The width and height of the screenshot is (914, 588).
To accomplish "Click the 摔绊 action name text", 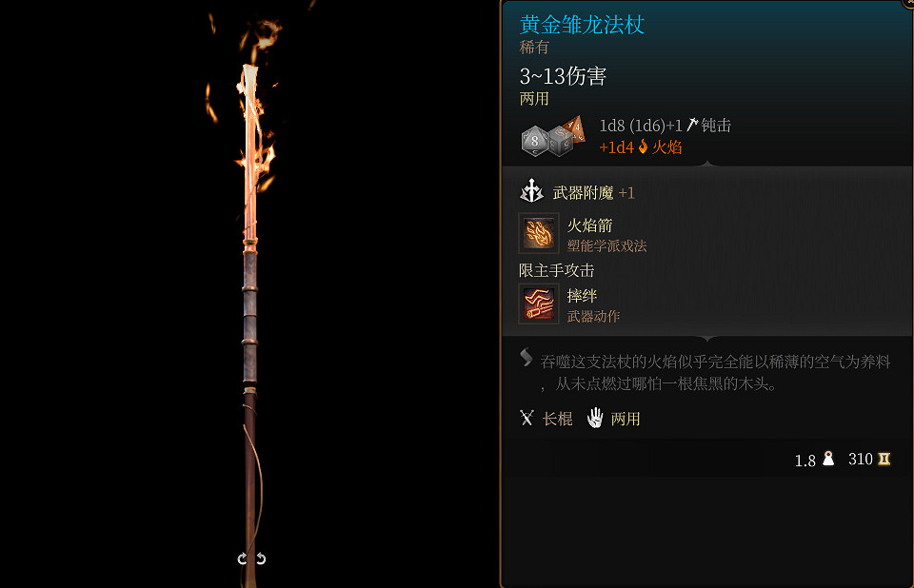I will [582, 296].
